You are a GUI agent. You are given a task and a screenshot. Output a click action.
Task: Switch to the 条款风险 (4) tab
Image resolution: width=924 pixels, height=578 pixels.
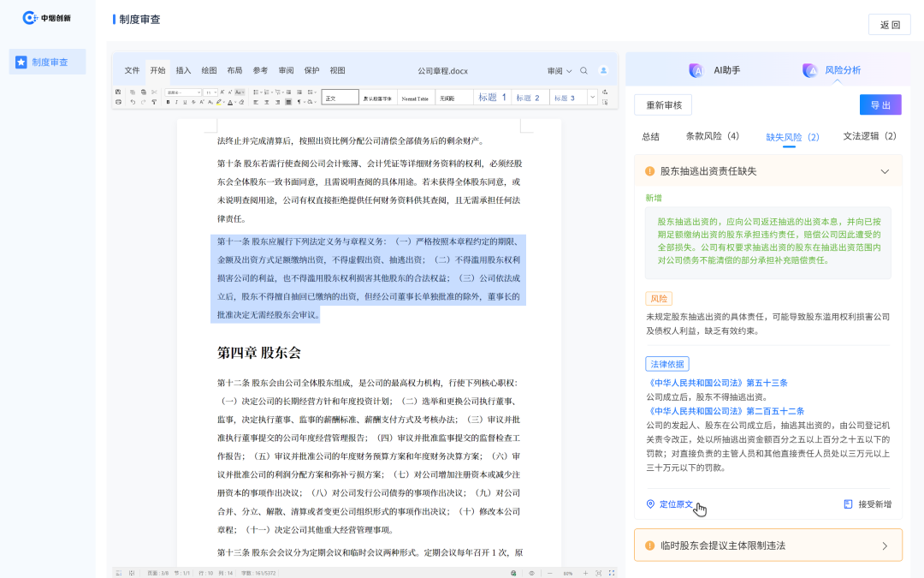tap(713, 136)
